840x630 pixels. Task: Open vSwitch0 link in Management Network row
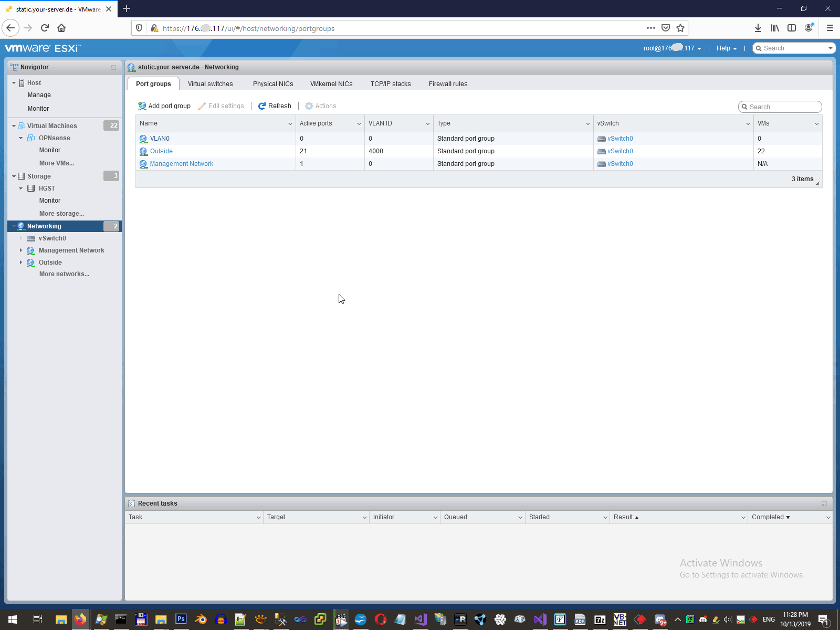[621, 164]
